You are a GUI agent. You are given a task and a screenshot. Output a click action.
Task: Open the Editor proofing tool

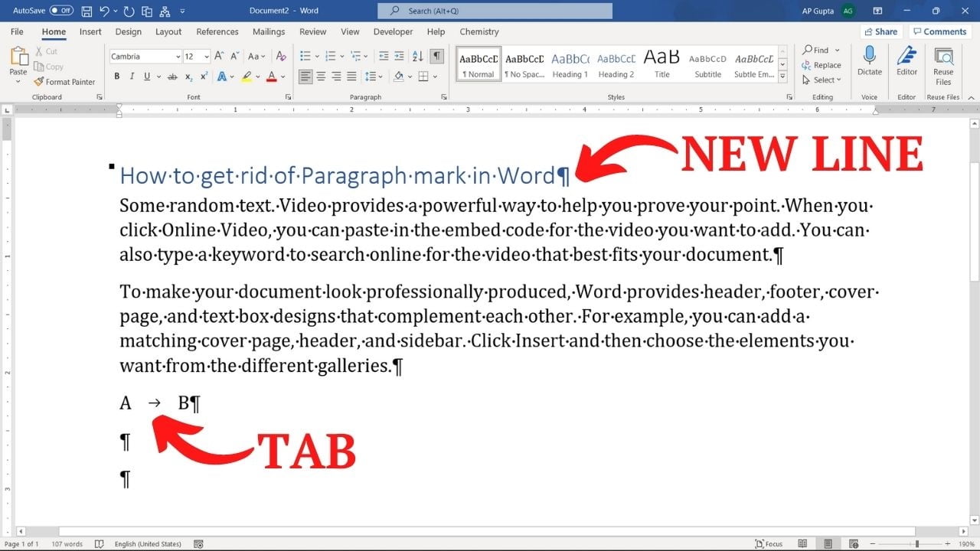(906, 61)
